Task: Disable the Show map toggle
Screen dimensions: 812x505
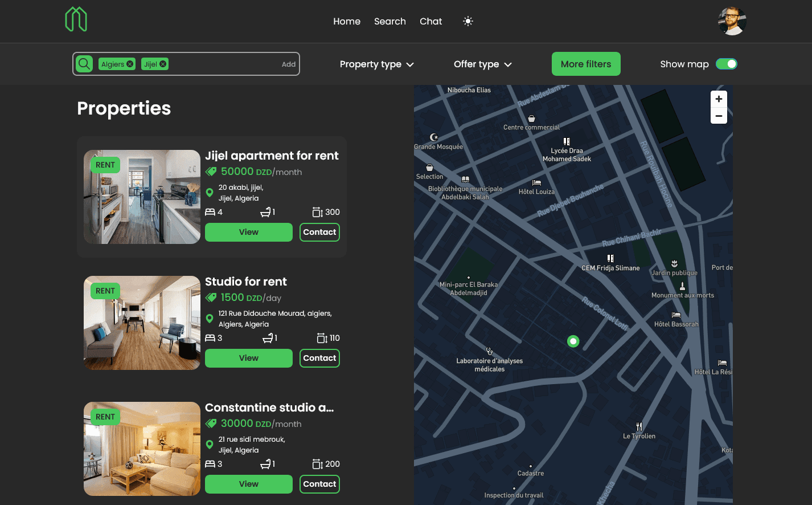Action: pyautogui.click(x=727, y=64)
